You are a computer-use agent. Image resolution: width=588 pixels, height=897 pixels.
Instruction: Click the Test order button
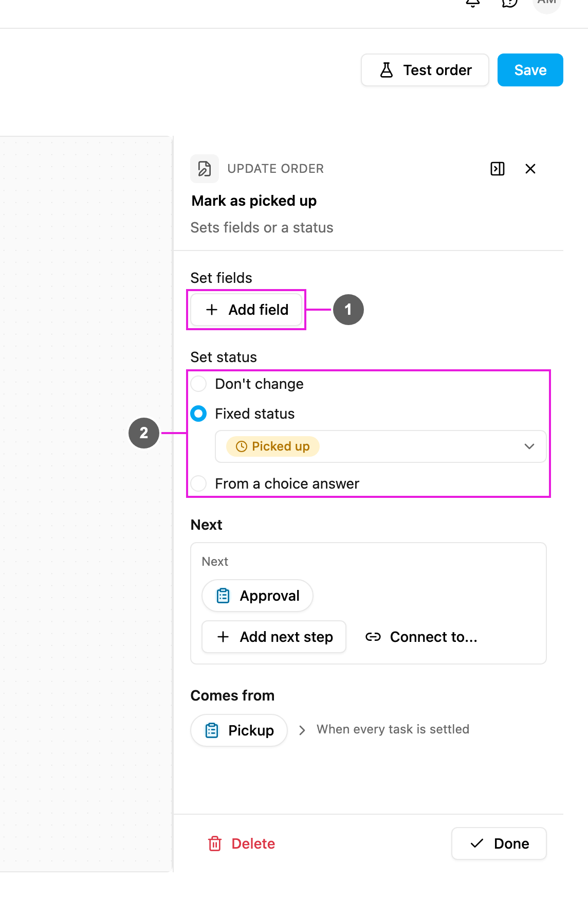pyautogui.click(x=425, y=70)
